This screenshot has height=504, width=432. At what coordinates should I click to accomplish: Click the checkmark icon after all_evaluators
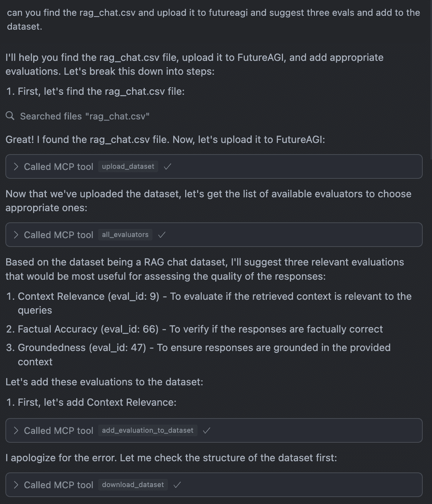tap(162, 235)
